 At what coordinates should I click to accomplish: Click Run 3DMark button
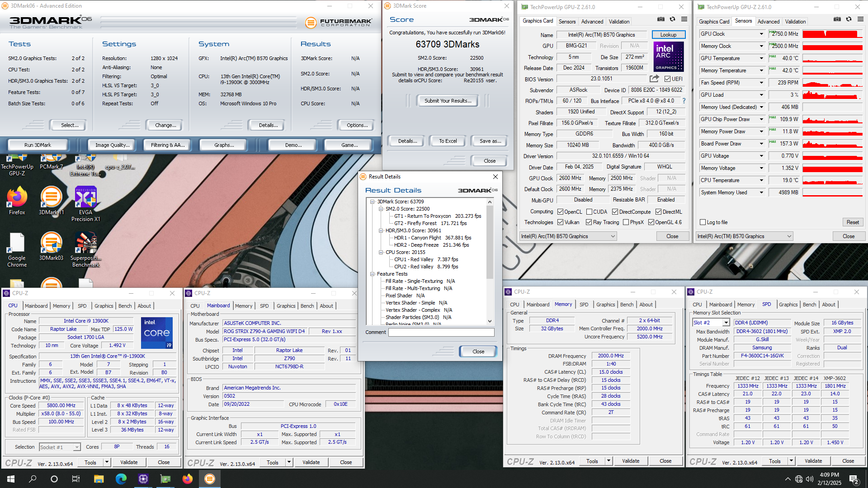click(38, 145)
